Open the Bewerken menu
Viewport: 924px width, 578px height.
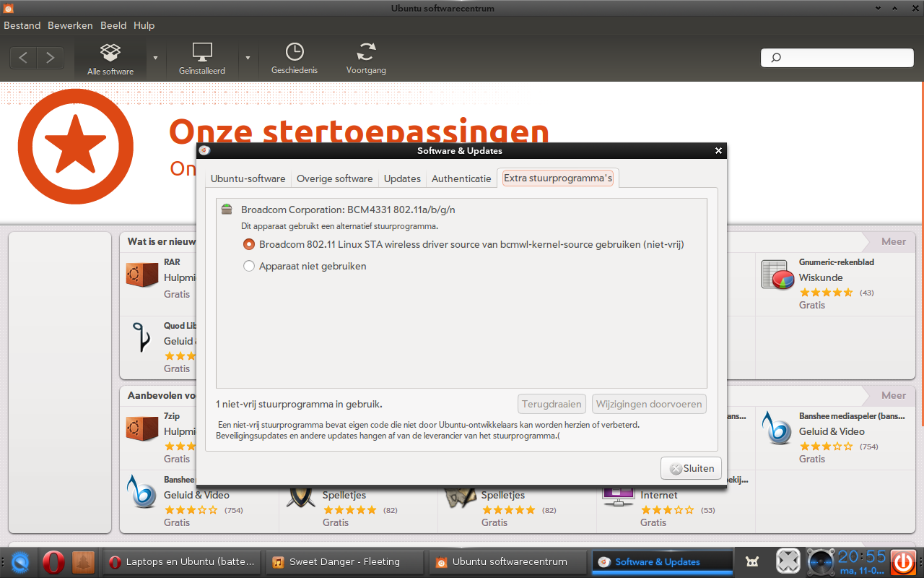(70, 25)
